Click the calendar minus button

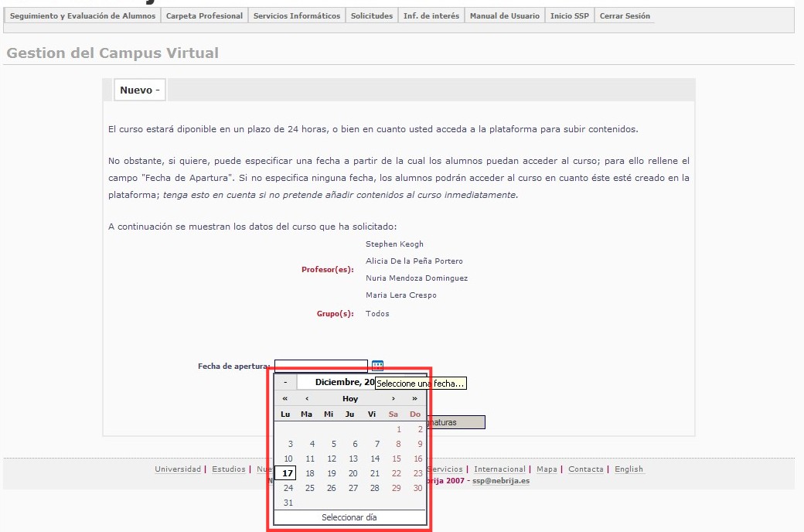pyautogui.click(x=285, y=382)
